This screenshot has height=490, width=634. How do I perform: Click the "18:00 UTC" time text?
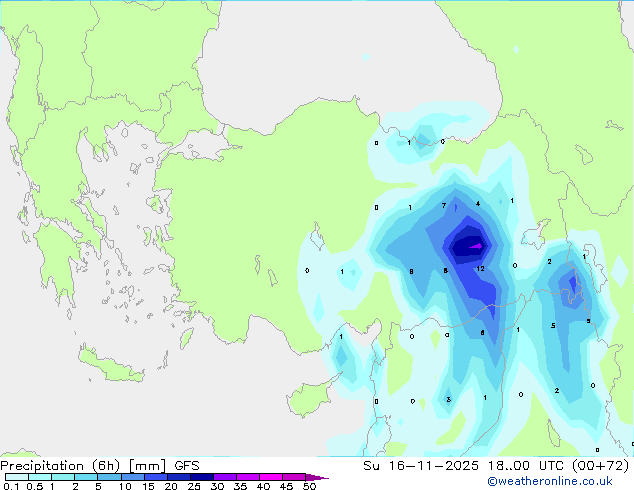coord(526,466)
